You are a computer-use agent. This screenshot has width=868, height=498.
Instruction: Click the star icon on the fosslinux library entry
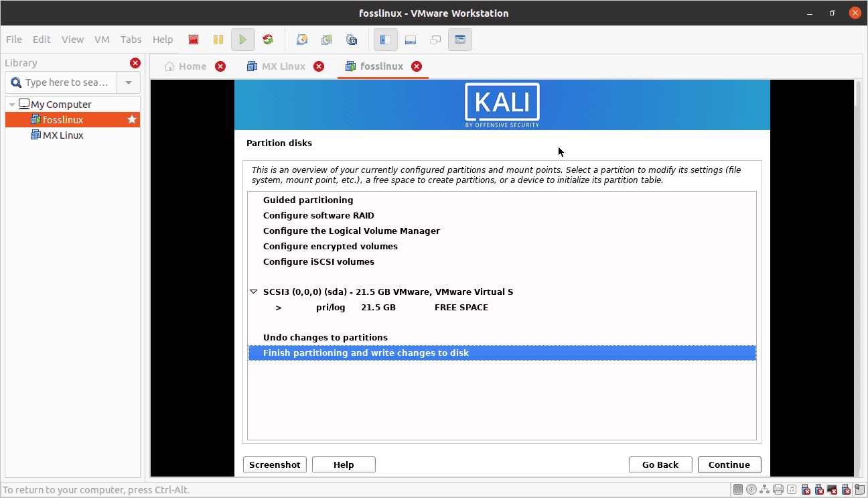pyautogui.click(x=132, y=119)
